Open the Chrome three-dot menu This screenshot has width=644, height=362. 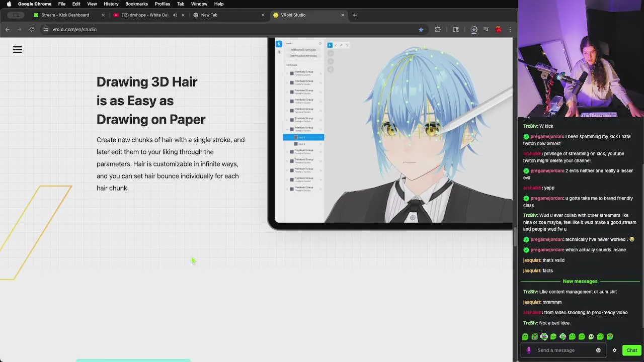point(510,30)
